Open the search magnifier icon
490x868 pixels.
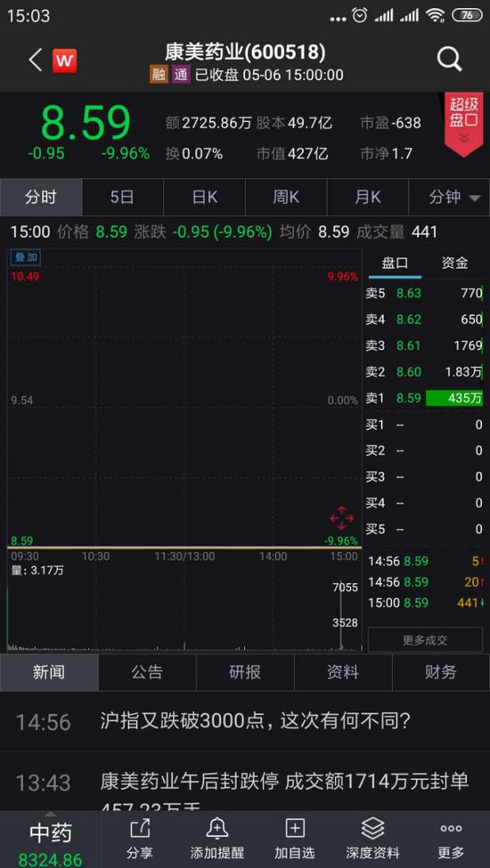[449, 60]
